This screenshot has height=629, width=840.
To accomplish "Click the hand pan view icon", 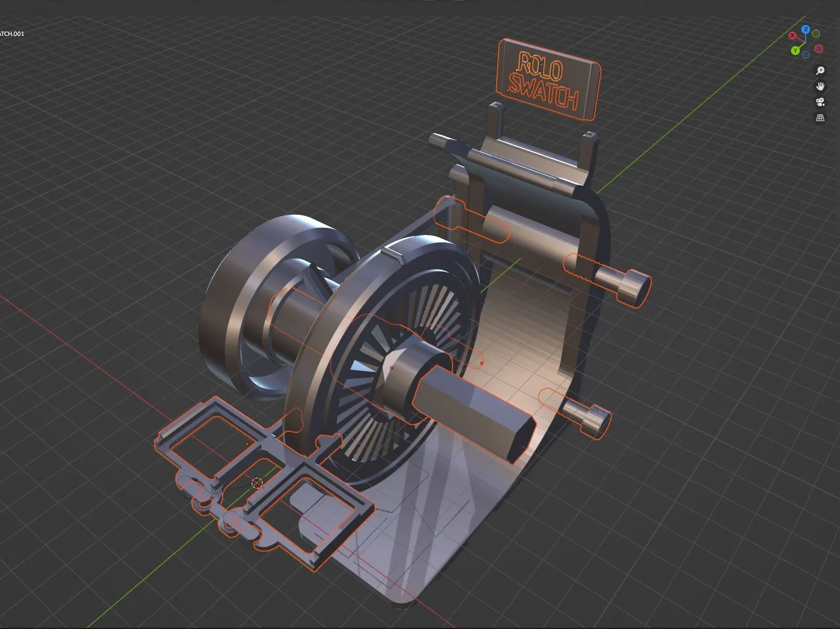I will coord(820,86).
